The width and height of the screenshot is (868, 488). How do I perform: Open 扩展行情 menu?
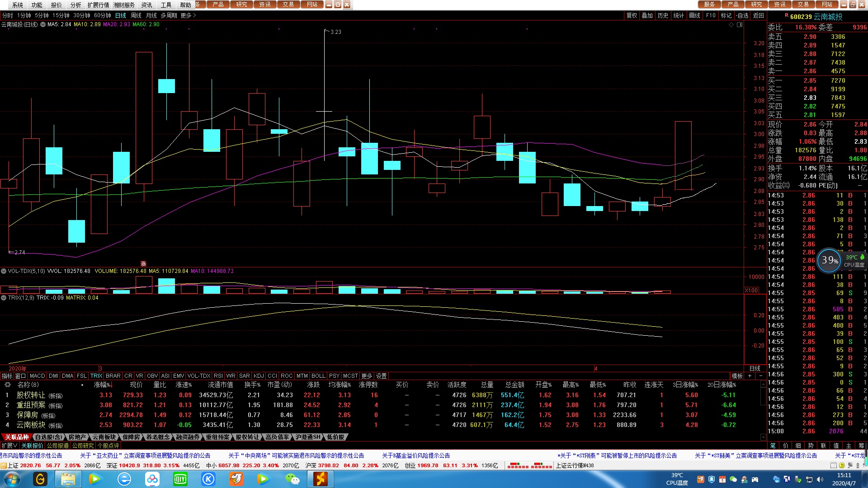click(x=98, y=5)
